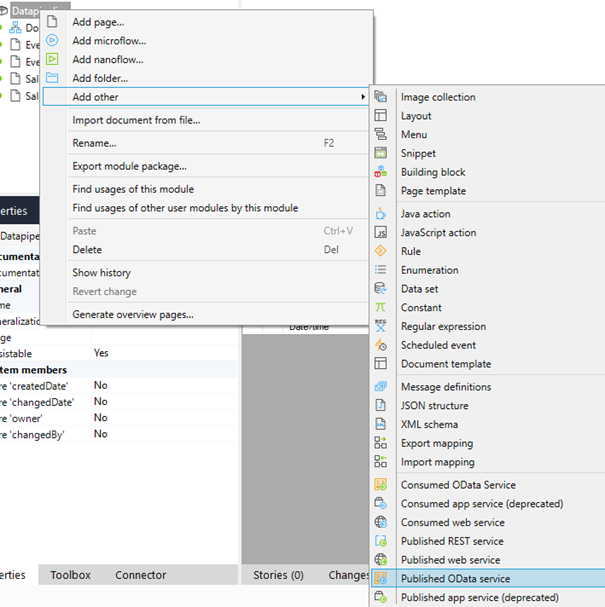Click the Layout icon in submenu
The image size is (605, 607).
pyautogui.click(x=380, y=115)
